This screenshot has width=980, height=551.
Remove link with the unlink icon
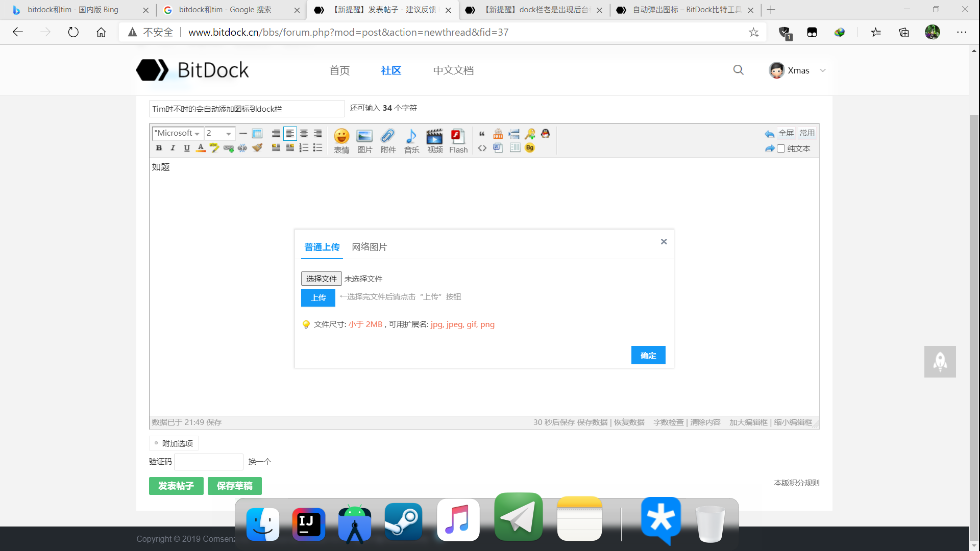[242, 148]
